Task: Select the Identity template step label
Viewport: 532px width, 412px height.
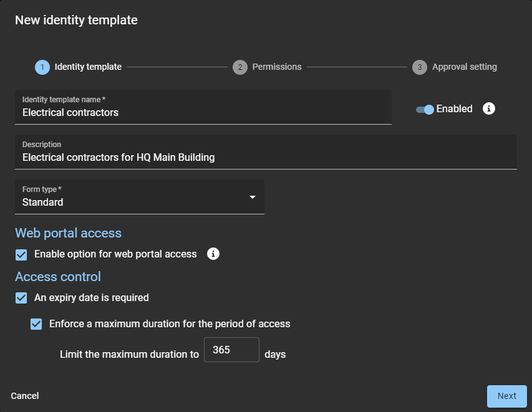Action: [x=88, y=67]
